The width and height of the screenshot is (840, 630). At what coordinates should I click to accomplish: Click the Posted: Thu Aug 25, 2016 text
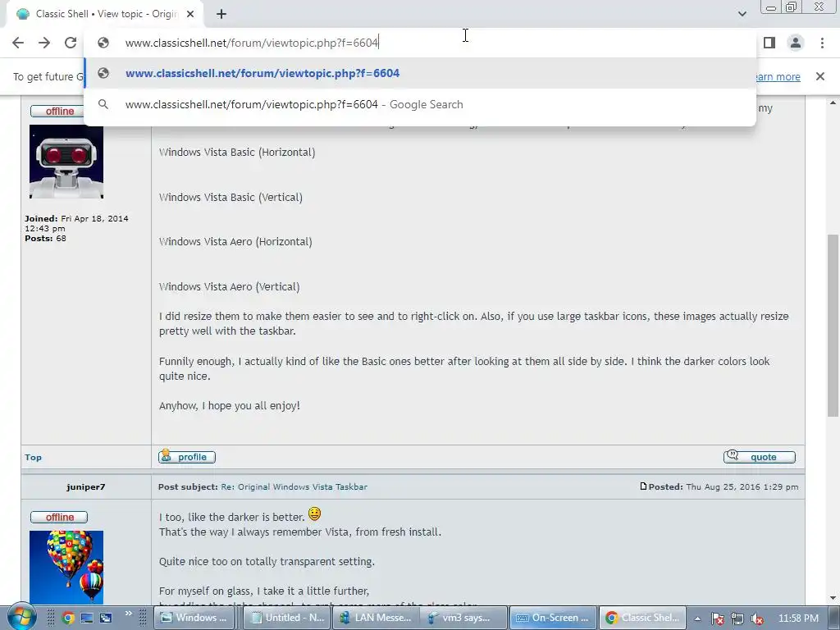pos(724,487)
